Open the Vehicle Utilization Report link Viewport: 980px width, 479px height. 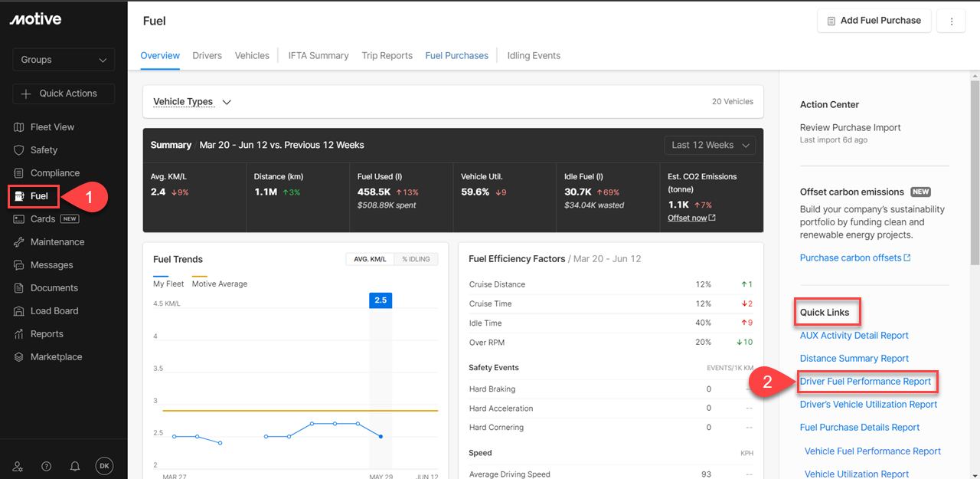857,474
